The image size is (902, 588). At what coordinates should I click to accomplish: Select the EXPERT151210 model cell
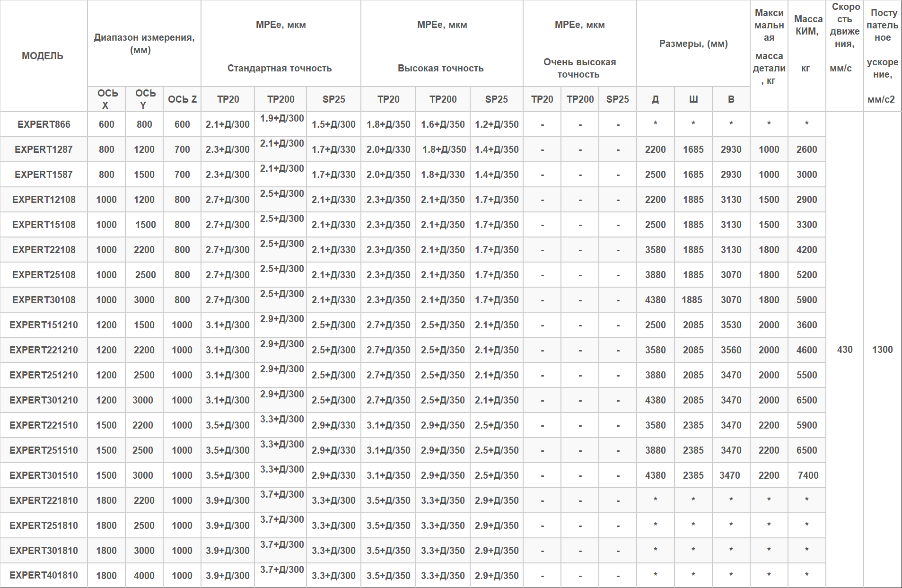click(44, 325)
